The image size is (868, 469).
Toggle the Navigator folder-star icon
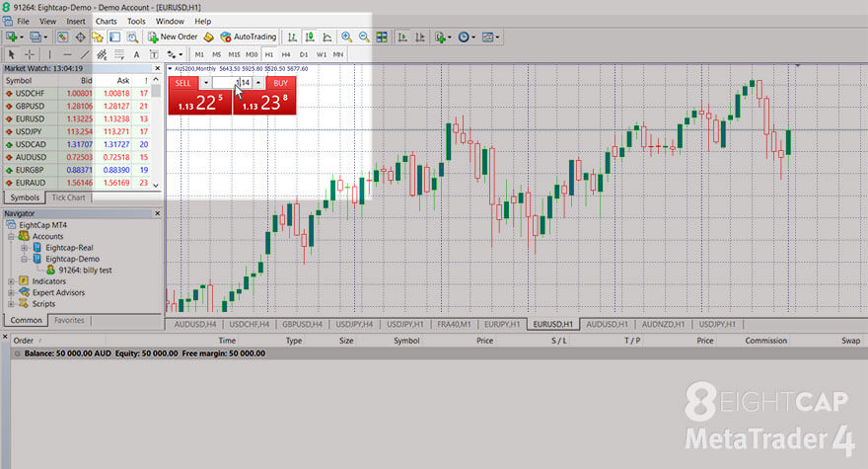pos(98,38)
